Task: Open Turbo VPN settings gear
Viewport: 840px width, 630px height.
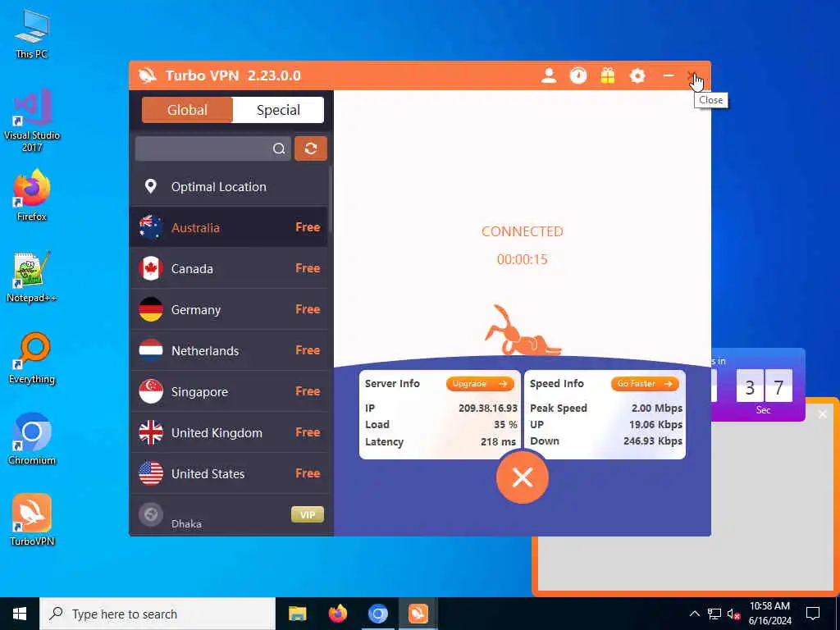Action: point(637,75)
